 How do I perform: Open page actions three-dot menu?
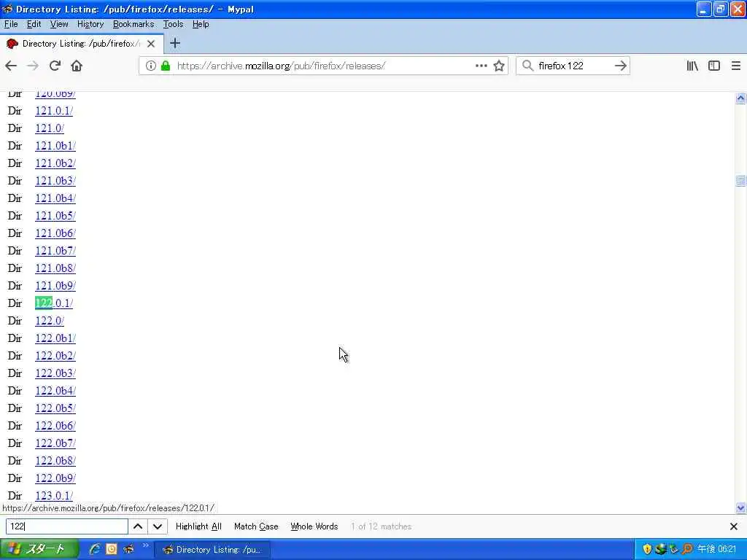[x=481, y=66]
